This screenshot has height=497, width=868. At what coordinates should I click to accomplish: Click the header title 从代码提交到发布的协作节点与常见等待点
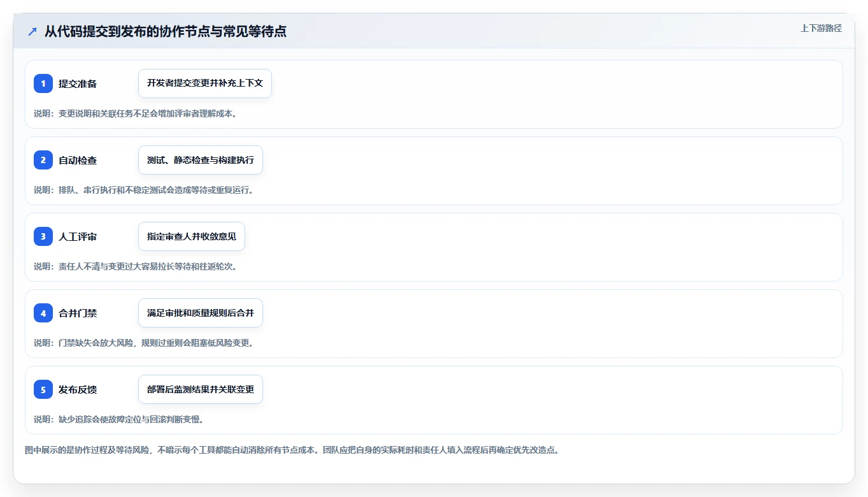166,31
